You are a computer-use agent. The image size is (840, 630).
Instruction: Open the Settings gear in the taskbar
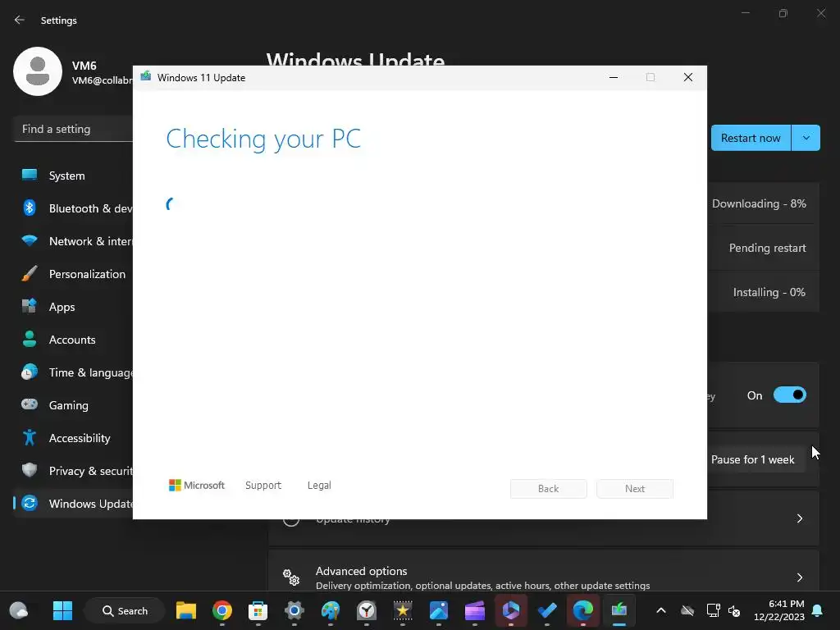[x=294, y=610]
